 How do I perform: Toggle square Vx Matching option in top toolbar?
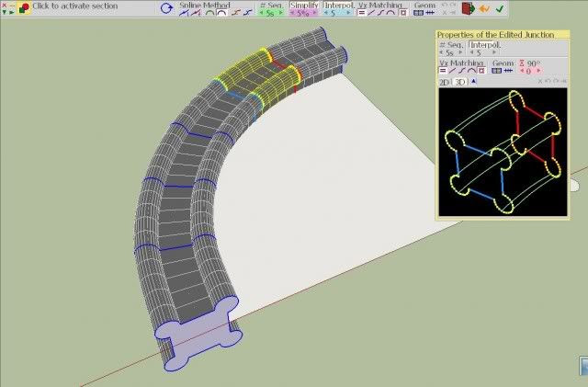[403, 13]
